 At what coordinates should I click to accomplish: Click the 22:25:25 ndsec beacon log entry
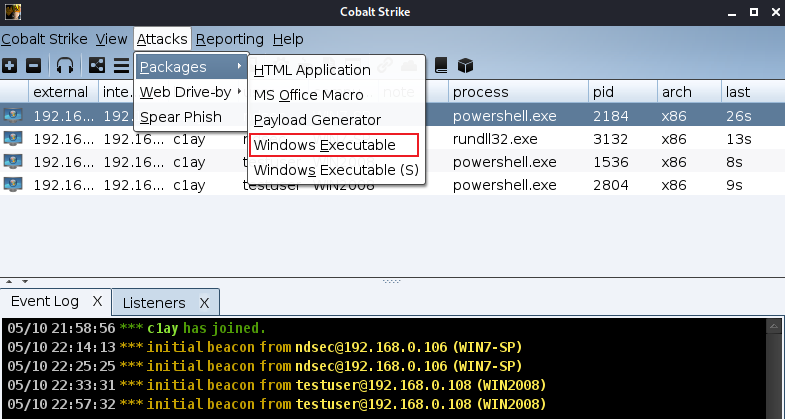tap(265, 366)
